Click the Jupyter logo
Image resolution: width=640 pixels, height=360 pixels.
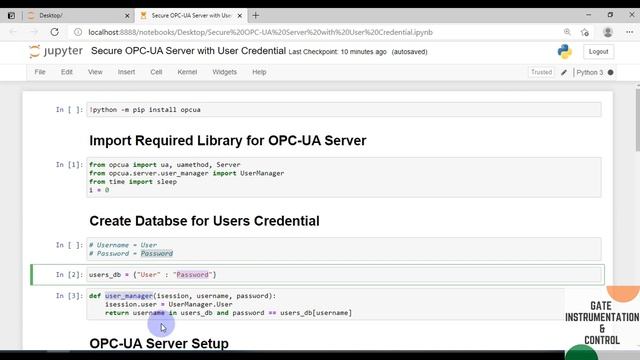[x=56, y=51]
